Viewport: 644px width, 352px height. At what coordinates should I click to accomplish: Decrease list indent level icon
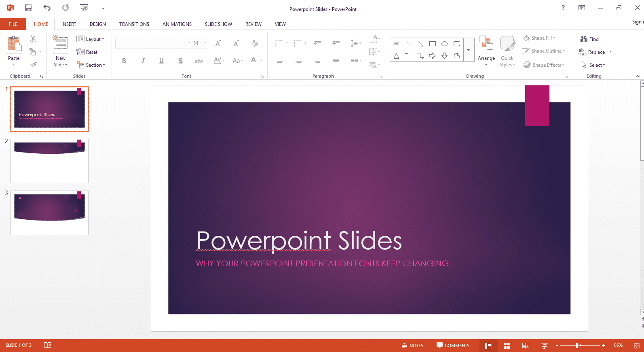pos(318,43)
